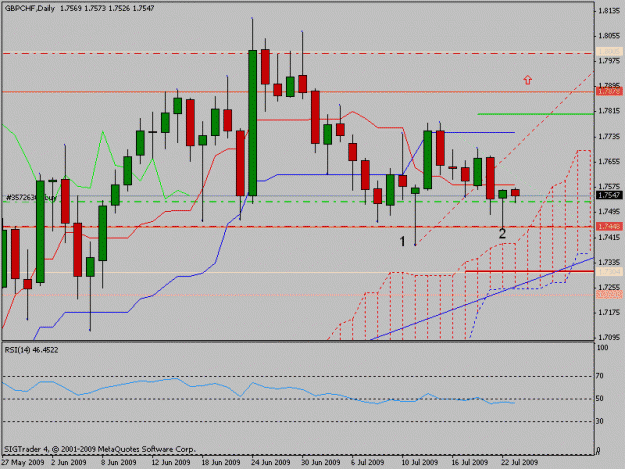Click the SIGTrader 4 MetaQuotes copyright text

click(x=100, y=449)
